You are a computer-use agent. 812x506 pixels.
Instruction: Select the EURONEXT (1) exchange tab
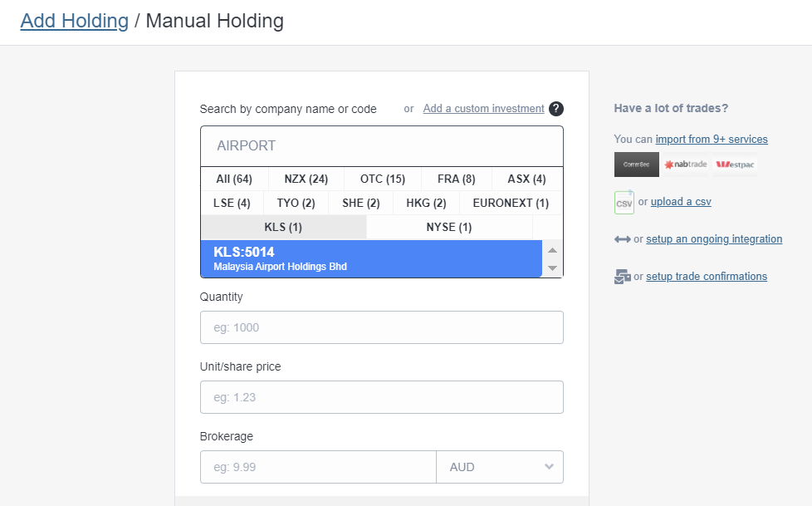point(511,203)
